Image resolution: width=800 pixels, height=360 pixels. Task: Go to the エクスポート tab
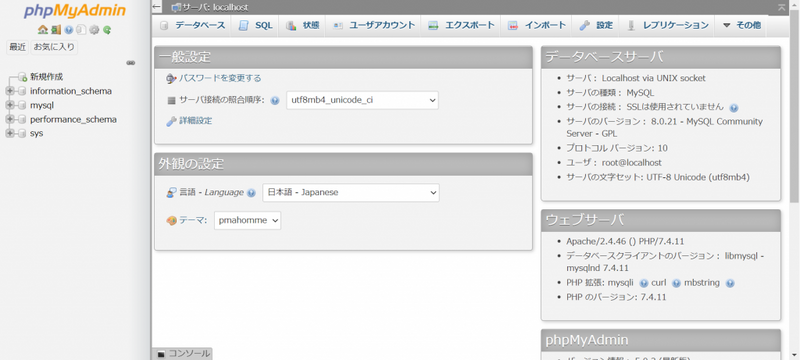[x=461, y=25]
